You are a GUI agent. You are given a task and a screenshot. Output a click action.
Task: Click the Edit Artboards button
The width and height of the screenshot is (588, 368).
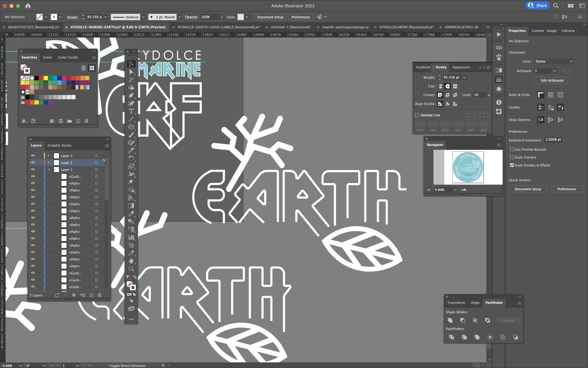(552, 80)
